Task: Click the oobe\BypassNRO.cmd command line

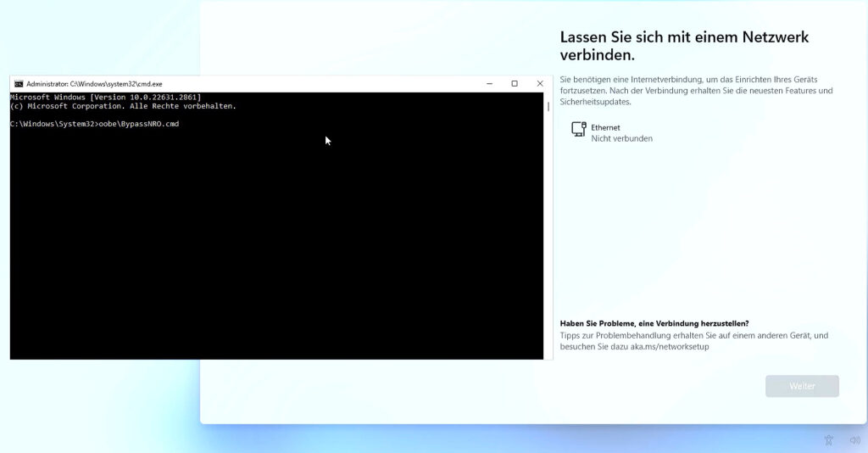Action: [95, 124]
